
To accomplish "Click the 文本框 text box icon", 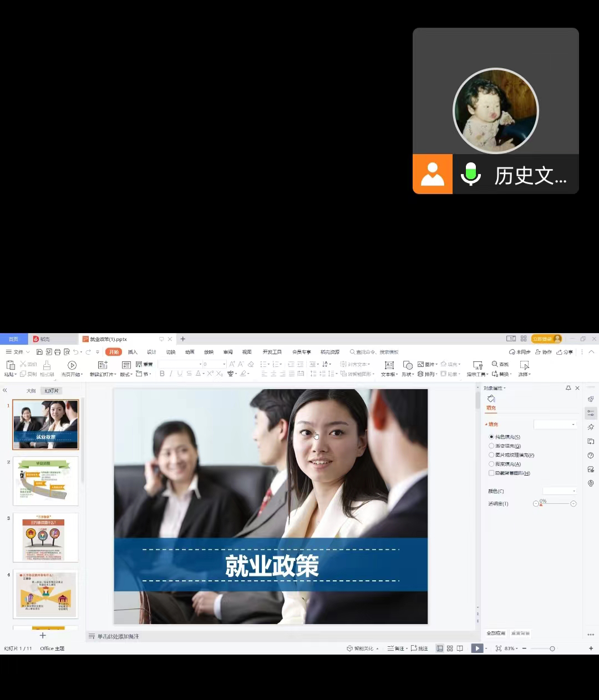I will pos(389,365).
